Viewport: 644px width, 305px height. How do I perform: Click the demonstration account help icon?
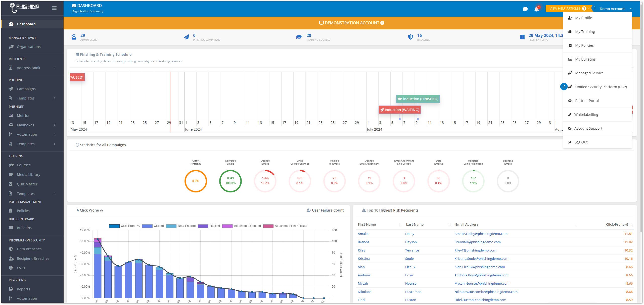tap(382, 23)
